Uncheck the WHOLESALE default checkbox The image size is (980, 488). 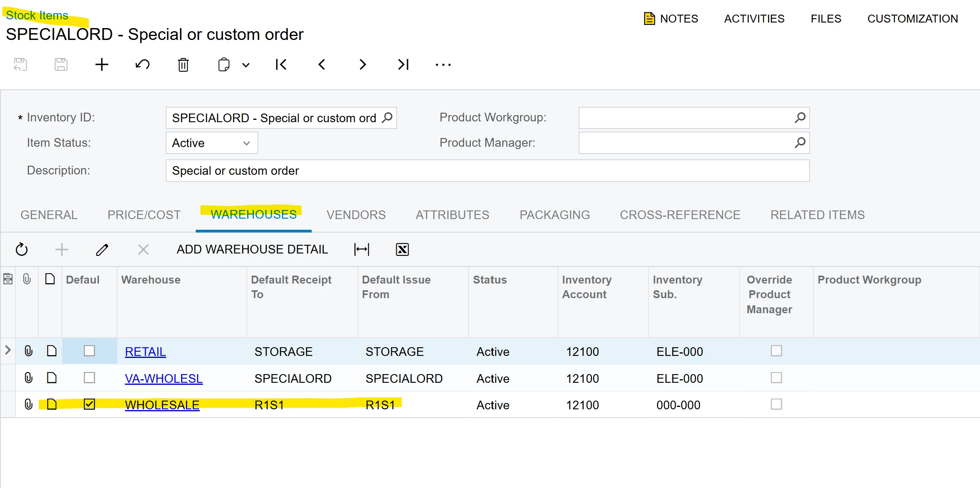coord(89,404)
